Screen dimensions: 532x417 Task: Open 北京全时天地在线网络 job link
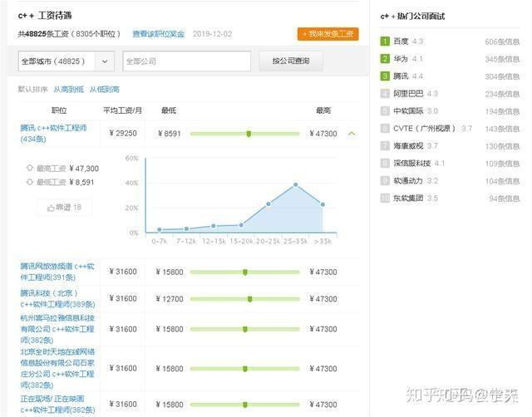pyautogui.click(x=57, y=368)
